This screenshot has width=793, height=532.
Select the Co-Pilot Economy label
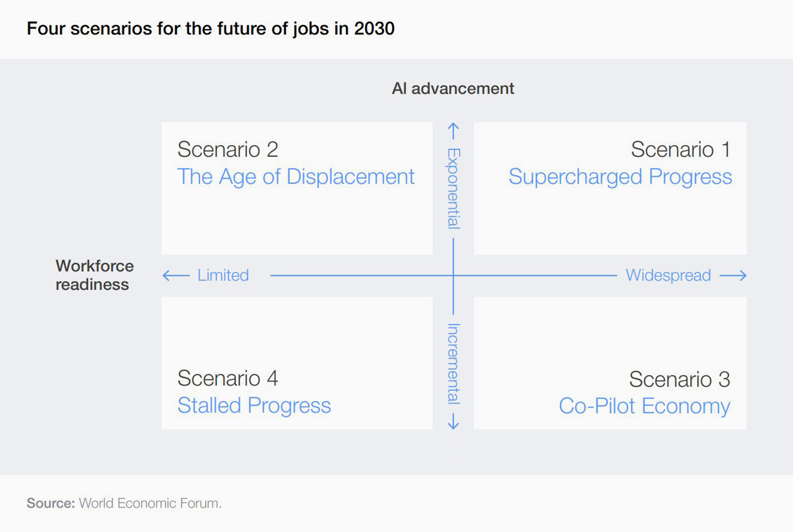(x=644, y=406)
